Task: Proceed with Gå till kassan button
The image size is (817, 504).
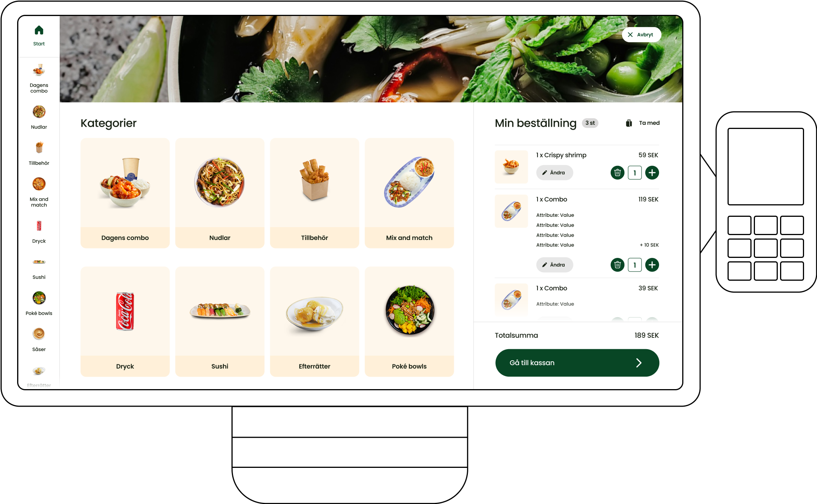Action: click(x=577, y=363)
